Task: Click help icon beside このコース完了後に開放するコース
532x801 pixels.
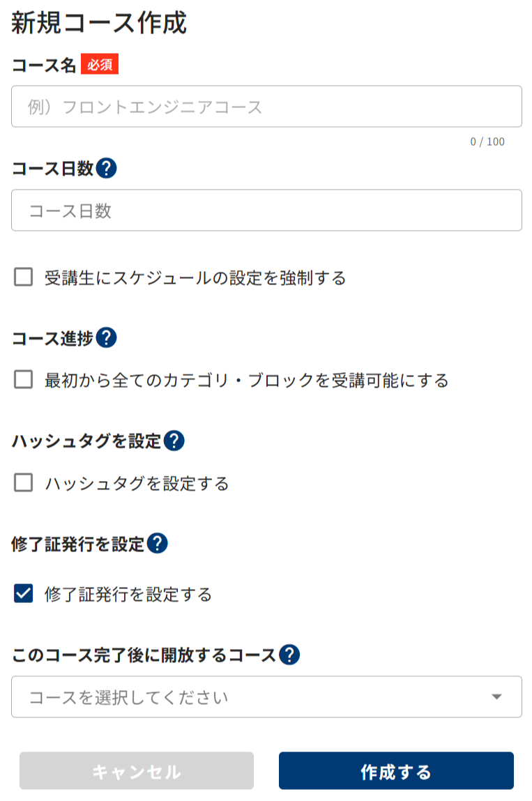Action: (289, 655)
